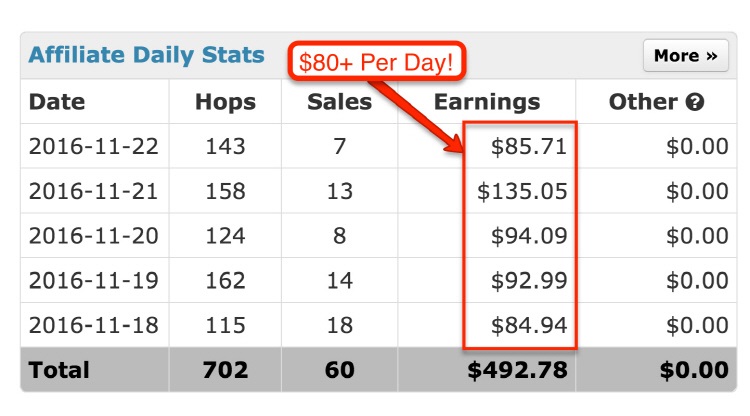Select the Sales column header
The image size is (750, 416).
click(340, 102)
